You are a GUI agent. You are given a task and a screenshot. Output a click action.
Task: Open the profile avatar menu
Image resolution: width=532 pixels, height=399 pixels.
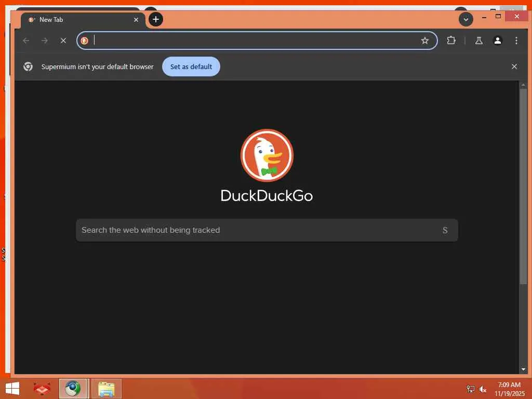coord(498,41)
